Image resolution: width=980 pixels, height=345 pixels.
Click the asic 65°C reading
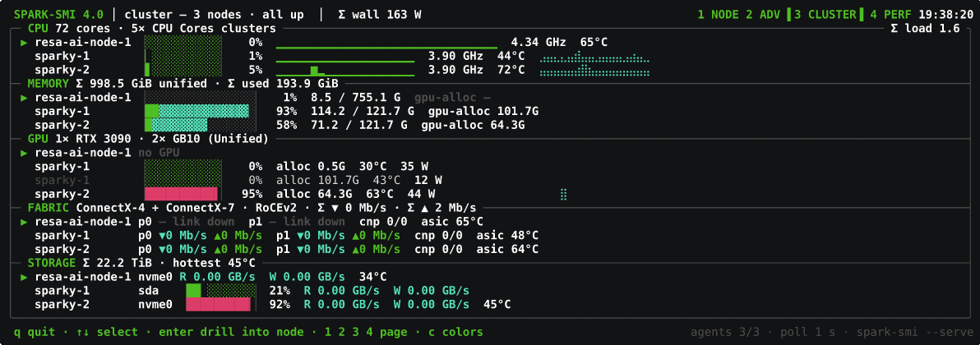pos(452,222)
